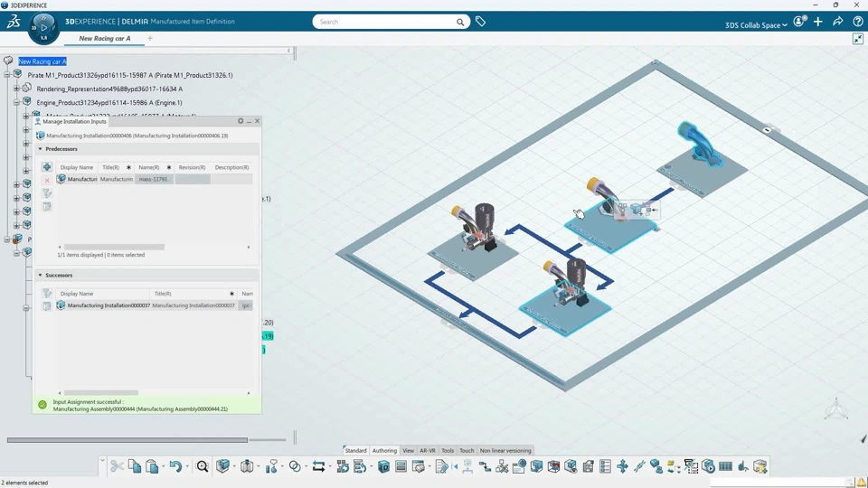This screenshot has height=488, width=868.
Task: Open the zoom magnifier tool in toolbar
Action: pyautogui.click(x=202, y=466)
